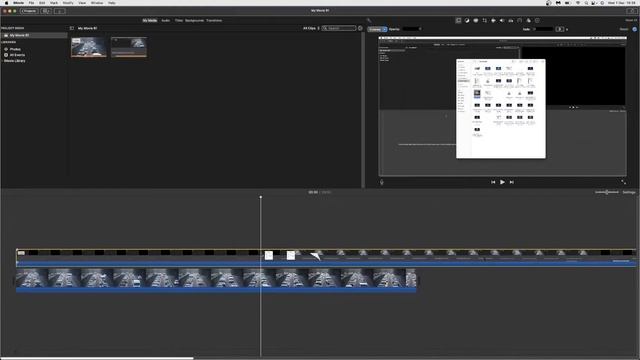This screenshot has width=640, height=360.
Task: Click the search field in media browser
Action: tap(339, 28)
